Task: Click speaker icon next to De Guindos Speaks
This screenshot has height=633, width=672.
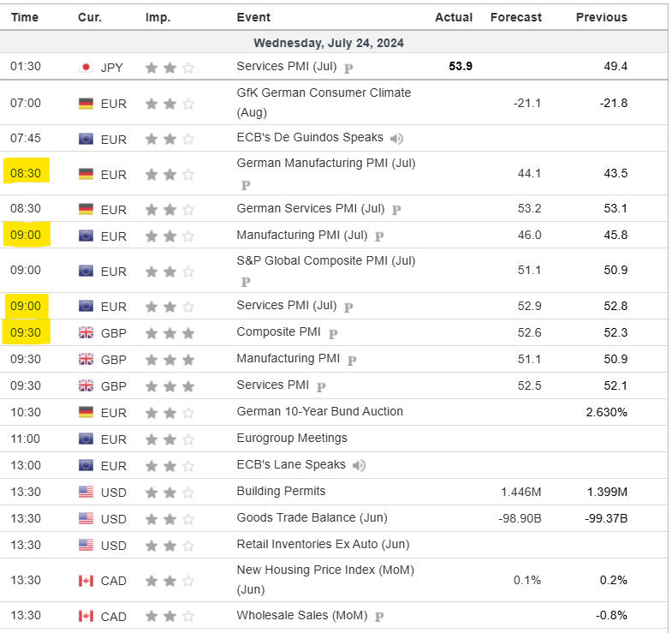Action: (x=396, y=139)
